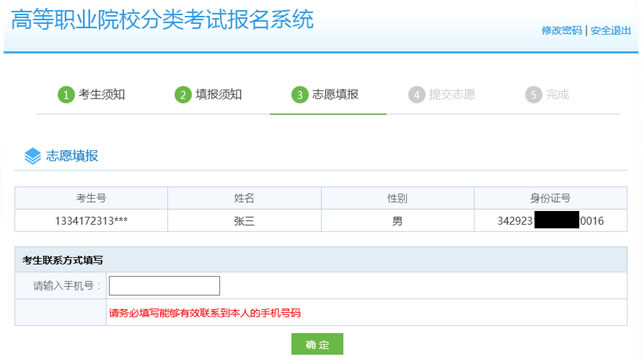Click the step 2 green circle icon
This screenshot has height=363, width=643.
183,95
